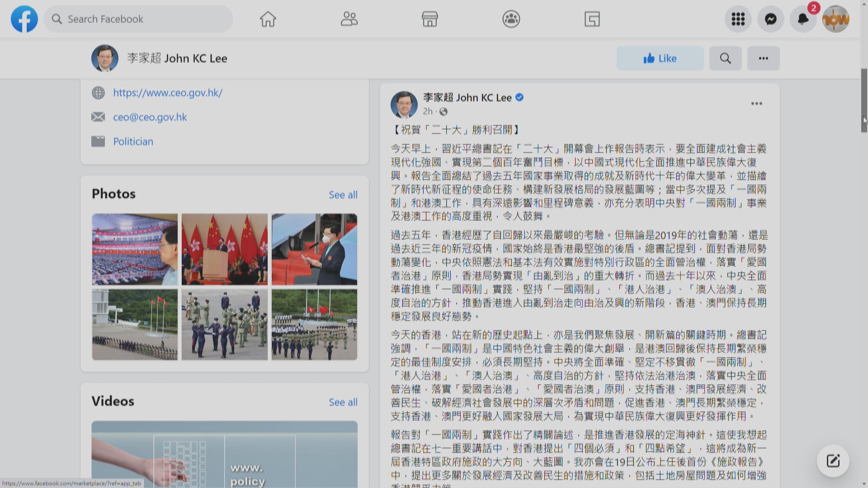Viewport: 868px width, 488px height.
Task: Open the Marketplace icon
Action: pyautogui.click(x=429, y=19)
